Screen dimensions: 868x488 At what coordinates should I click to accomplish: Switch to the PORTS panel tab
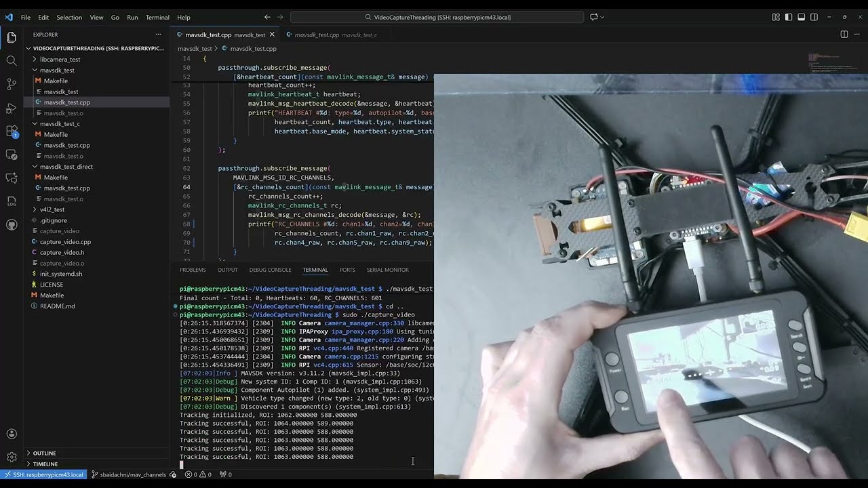pyautogui.click(x=347, y=270)
